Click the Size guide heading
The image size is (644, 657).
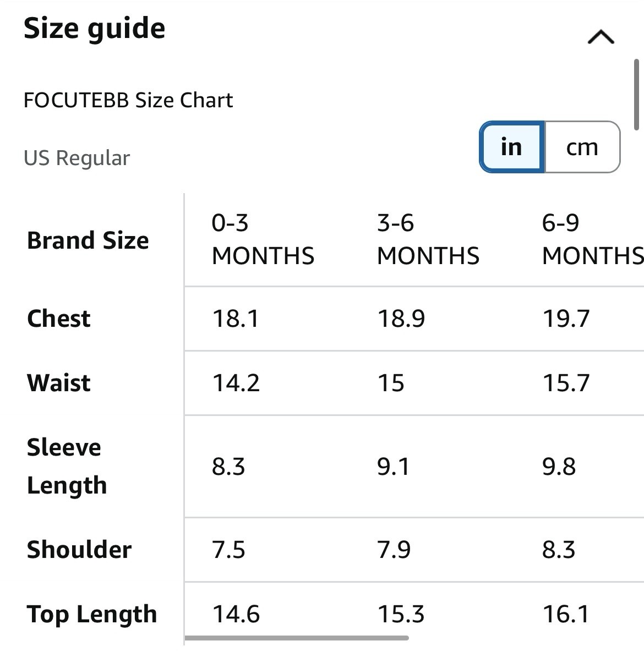coord(94,29)
